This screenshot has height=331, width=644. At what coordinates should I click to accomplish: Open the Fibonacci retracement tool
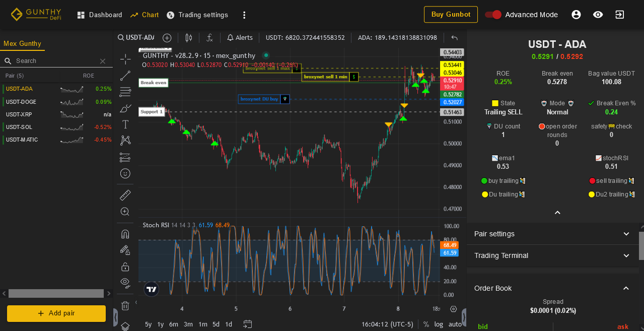125,92
